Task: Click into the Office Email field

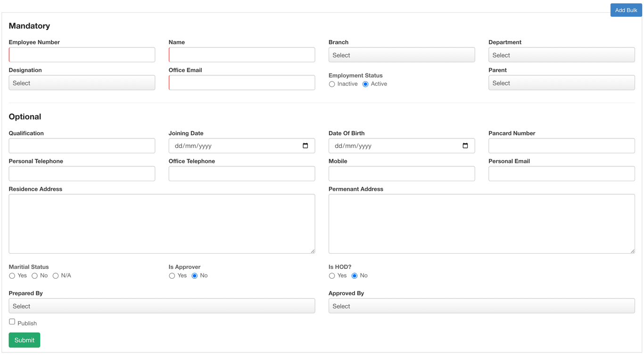Action: coord(242,82)
